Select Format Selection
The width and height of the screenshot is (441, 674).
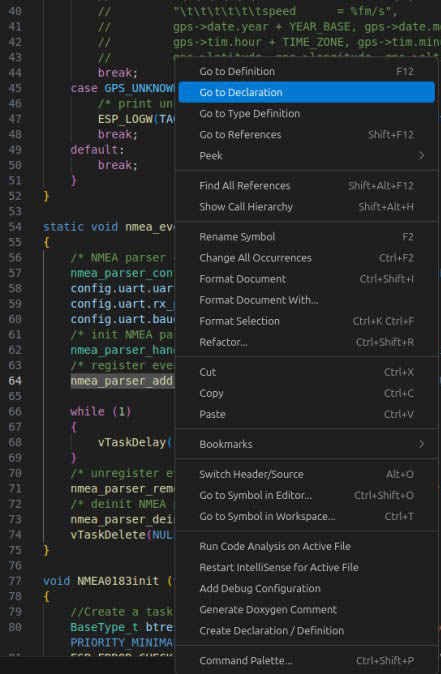coord(306,321)
